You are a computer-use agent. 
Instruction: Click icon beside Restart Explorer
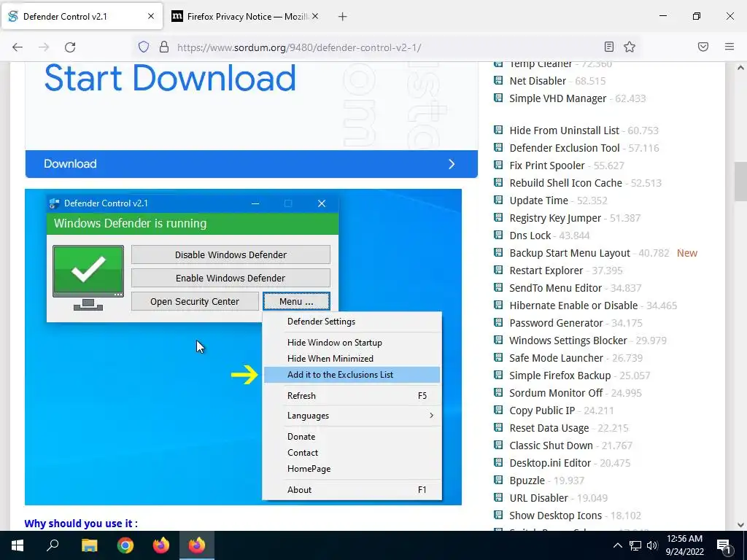498,270
